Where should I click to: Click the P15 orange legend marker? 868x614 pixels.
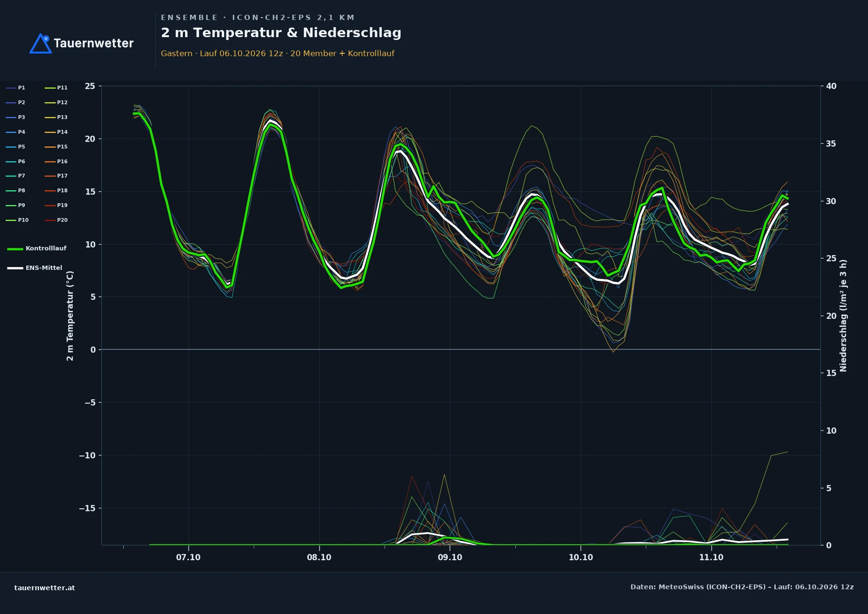(x=50, y=147)
